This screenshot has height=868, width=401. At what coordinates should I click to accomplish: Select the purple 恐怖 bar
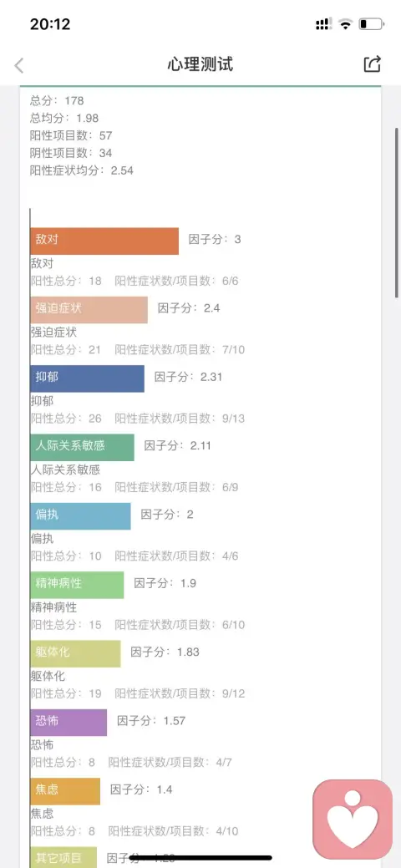(x=69, y=723)
